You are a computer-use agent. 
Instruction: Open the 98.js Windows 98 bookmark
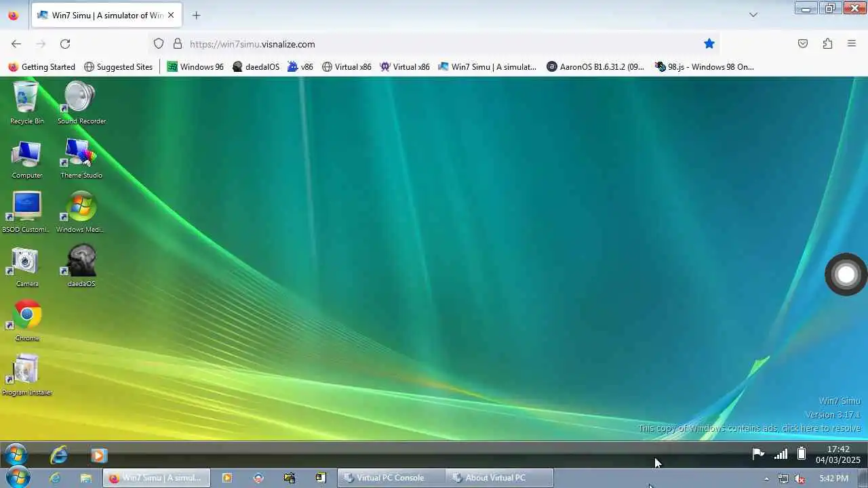click(x=704, y=66)
